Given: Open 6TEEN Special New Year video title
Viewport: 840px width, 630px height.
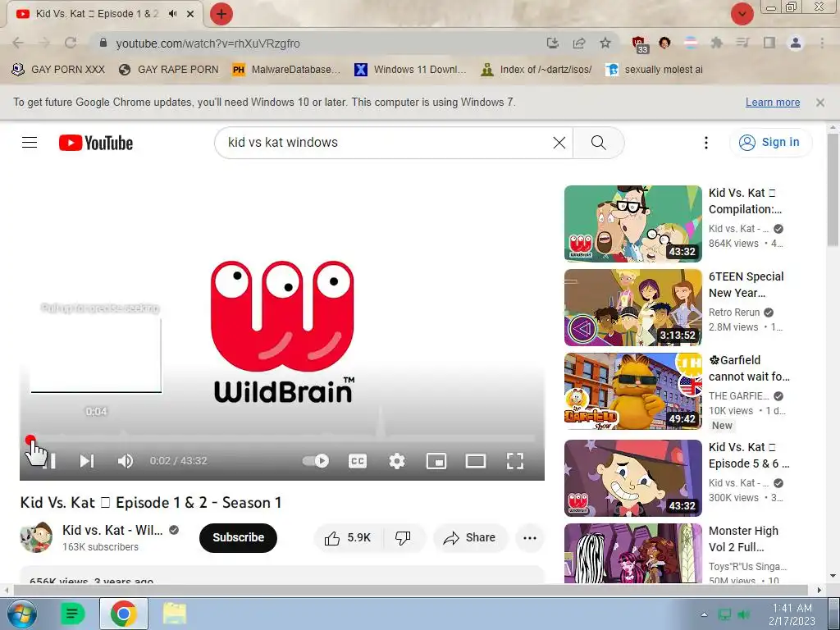Looking at the screenshot, I should (746, 285).
